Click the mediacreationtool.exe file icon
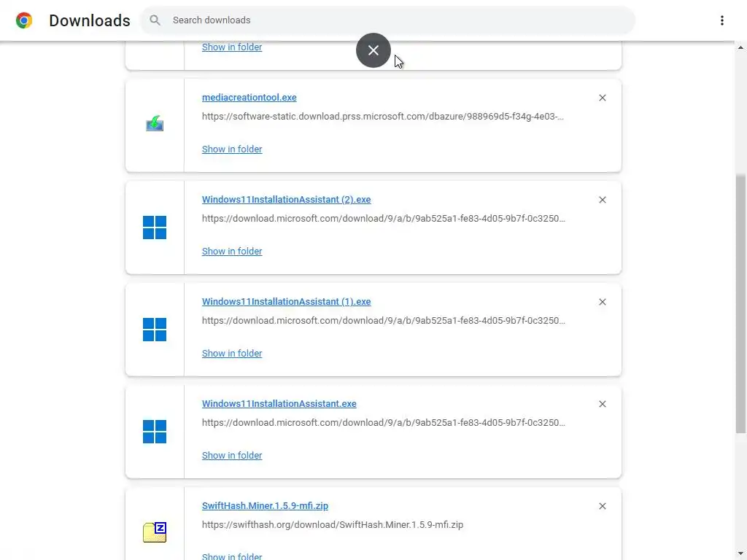The width and height of the screenshot is (747, 560). [x=155, y=125]
